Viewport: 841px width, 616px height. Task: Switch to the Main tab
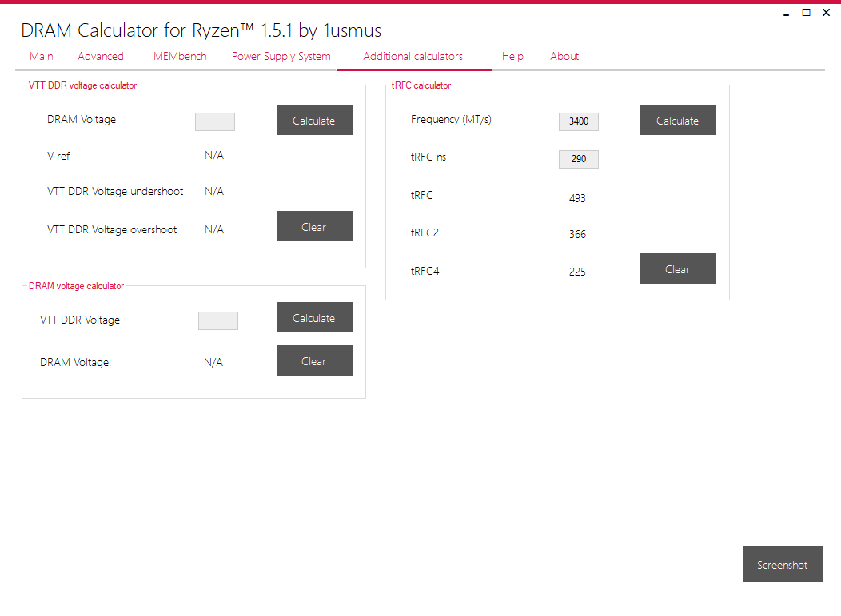click(x=42, y=56)
